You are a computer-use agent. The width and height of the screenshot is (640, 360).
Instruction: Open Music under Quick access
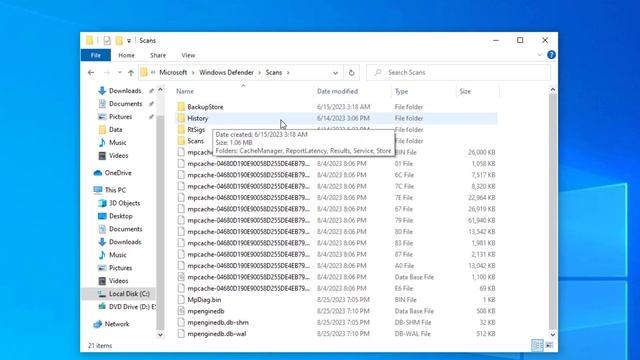(118, 142)
